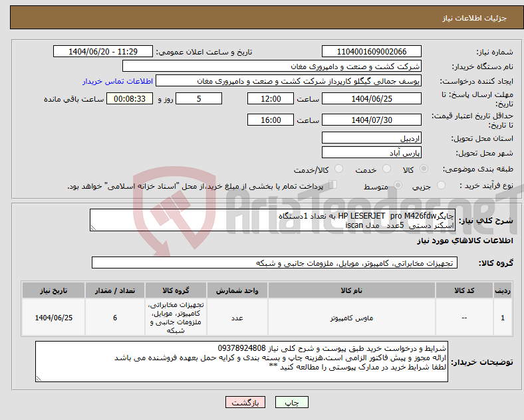
Task: Click the delivery province field اردبیل
Action: click(371, 138)
